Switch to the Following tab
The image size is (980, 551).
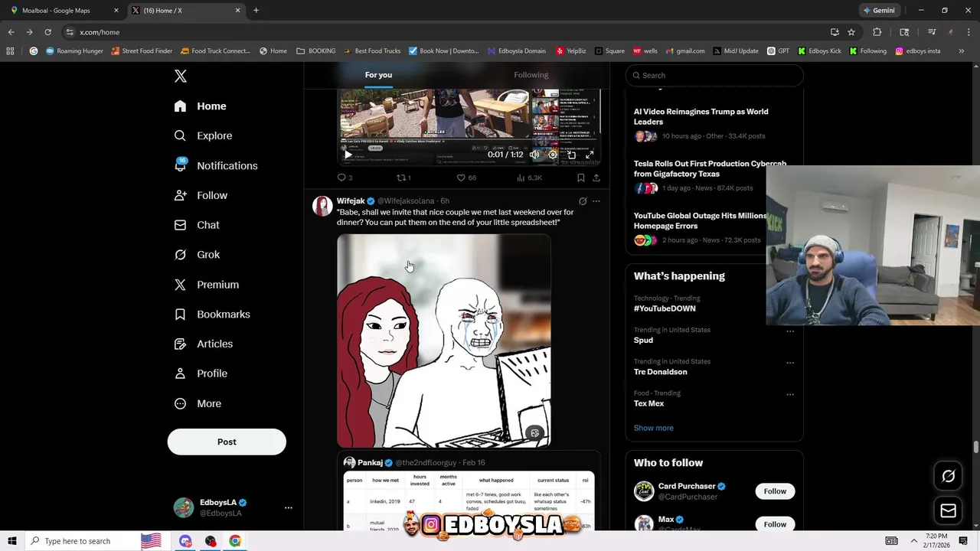(x=531, y=75)
